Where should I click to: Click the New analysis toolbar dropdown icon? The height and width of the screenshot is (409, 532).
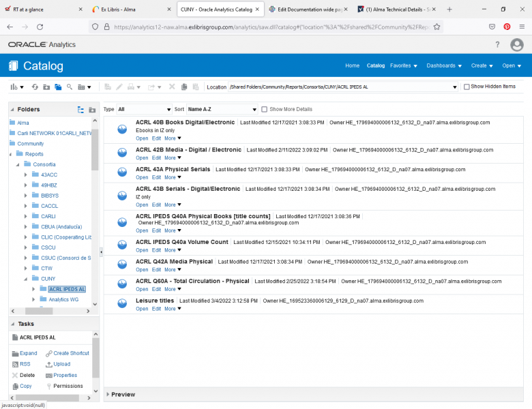coord(16,87)
